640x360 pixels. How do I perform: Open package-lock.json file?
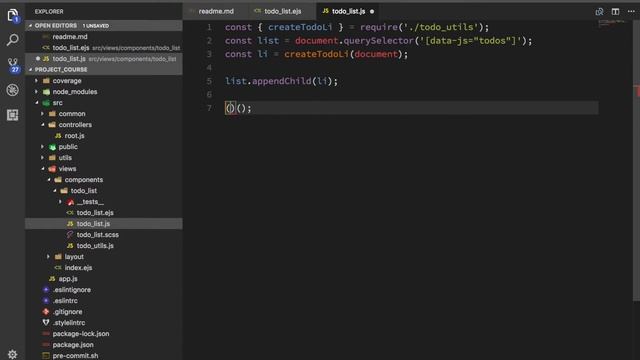(x=104, y=334)
